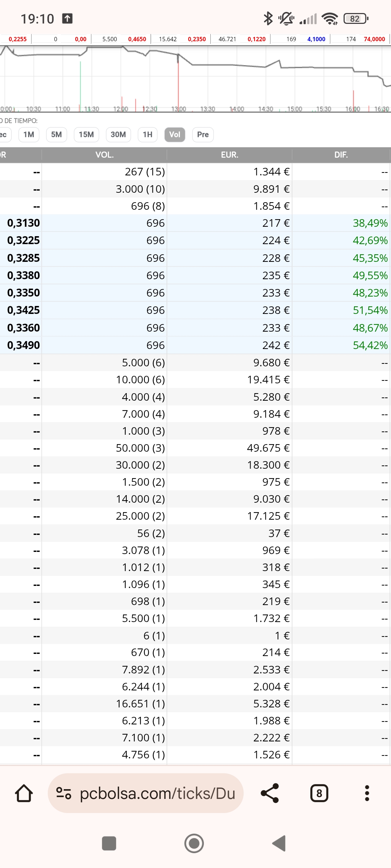This screenshot has width=391, height=868.
Task: Tap the price 0,3285
Action: (x=24, y=258)
